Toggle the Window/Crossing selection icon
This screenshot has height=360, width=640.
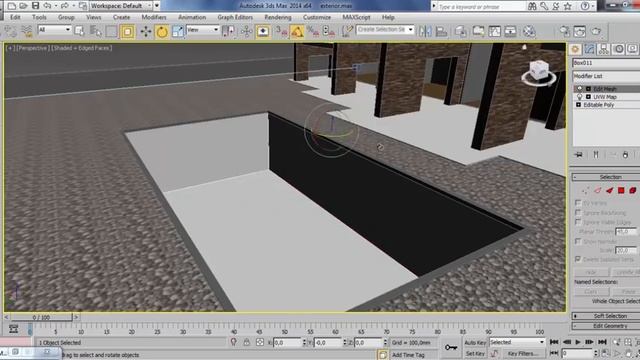[127, 31]
